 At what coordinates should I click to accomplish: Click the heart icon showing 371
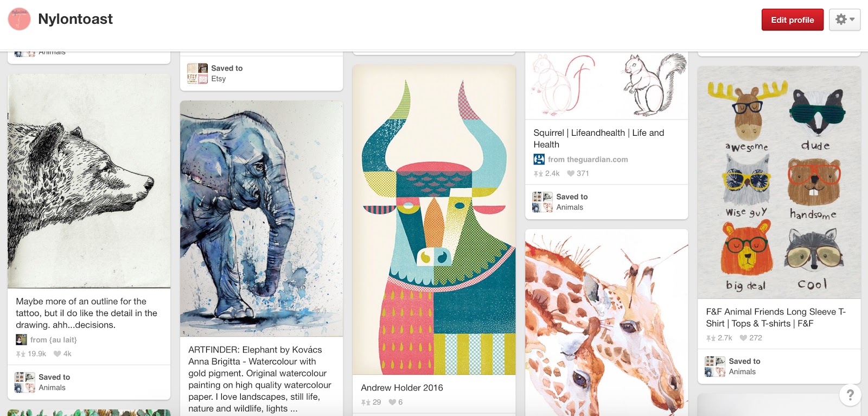(x=571, y=173)
